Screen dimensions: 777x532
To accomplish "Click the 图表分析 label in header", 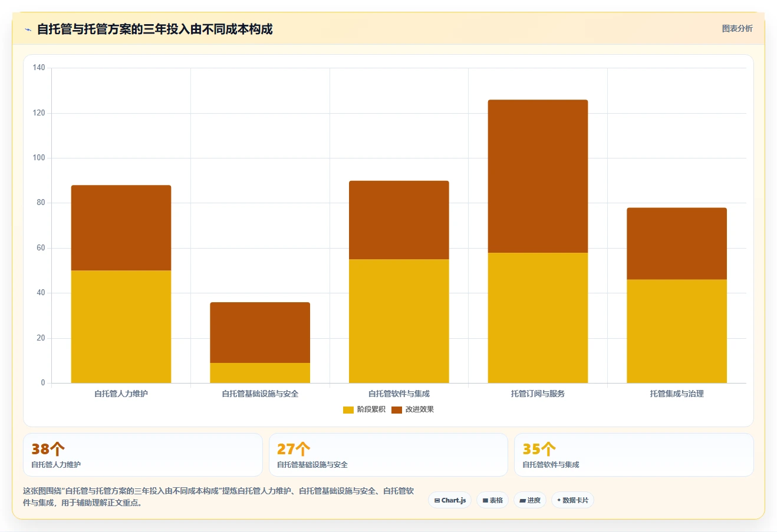I will tap(737, 28).
